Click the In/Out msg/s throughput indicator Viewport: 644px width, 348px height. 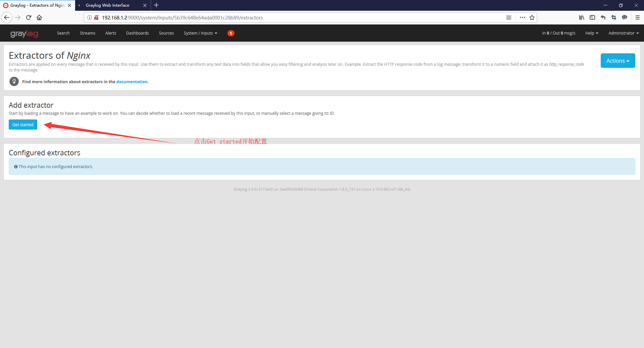[x=558, y=33]
